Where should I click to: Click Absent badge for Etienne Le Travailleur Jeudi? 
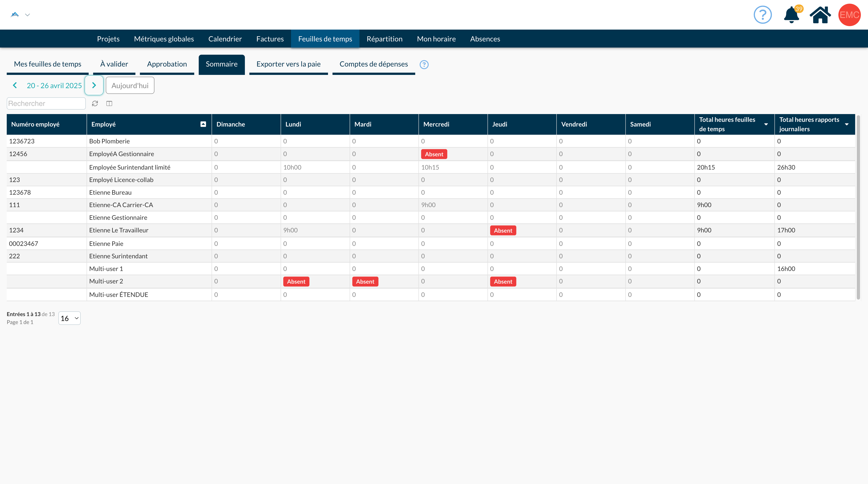503,231
